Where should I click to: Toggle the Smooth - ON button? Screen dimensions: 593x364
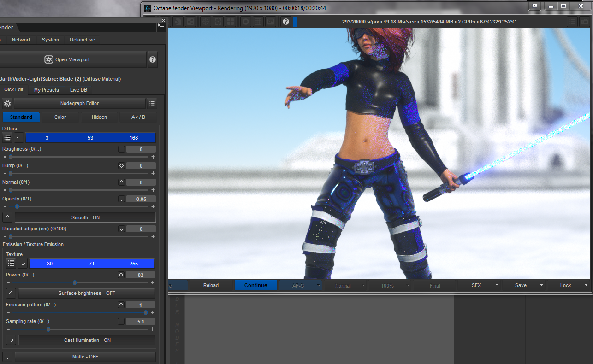tap(85, 217)
